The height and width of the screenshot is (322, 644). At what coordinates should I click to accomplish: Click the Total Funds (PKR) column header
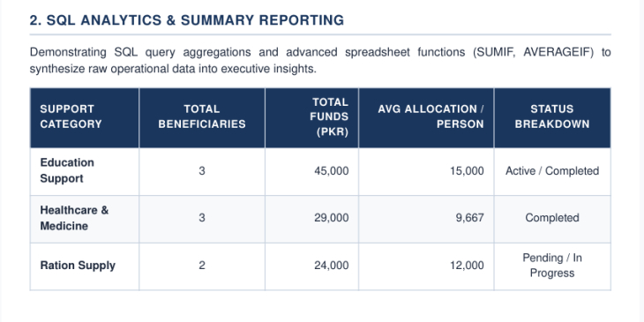(311, 118)
